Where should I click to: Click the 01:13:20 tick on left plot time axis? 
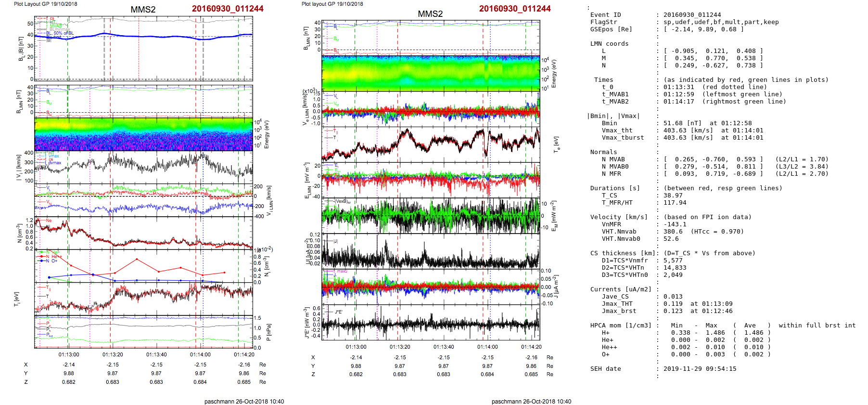point(113,354)
